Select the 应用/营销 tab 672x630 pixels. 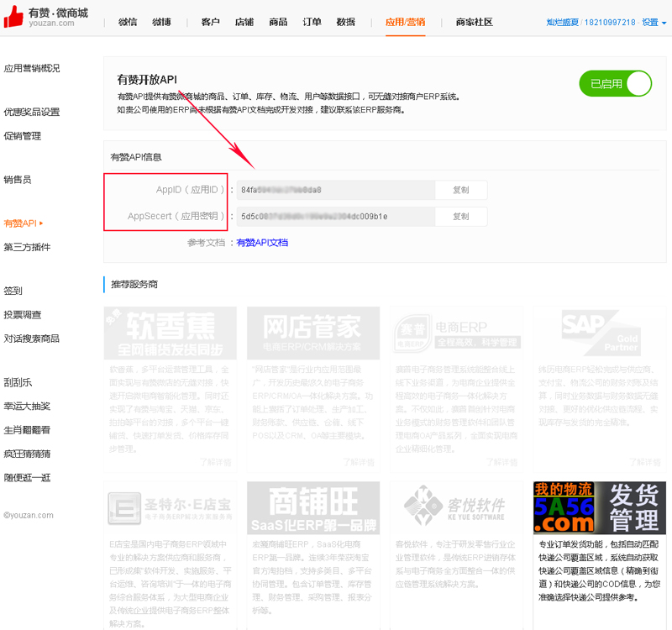(405, 22)
